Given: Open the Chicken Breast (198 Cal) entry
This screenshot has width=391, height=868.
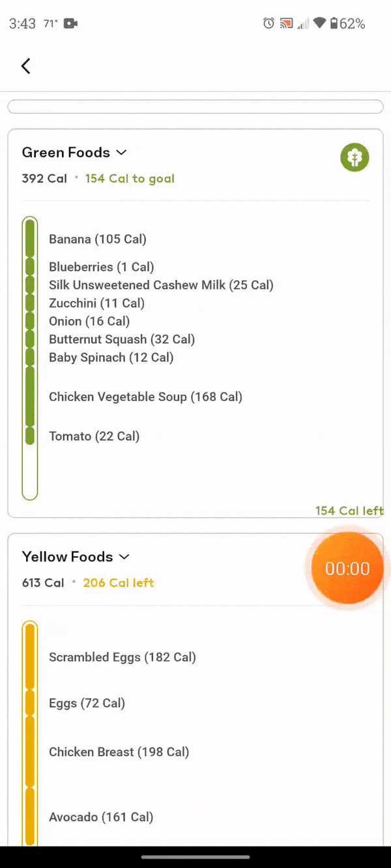Looking at the screenshot, I should pyautogui.click(x=119, y=751).
